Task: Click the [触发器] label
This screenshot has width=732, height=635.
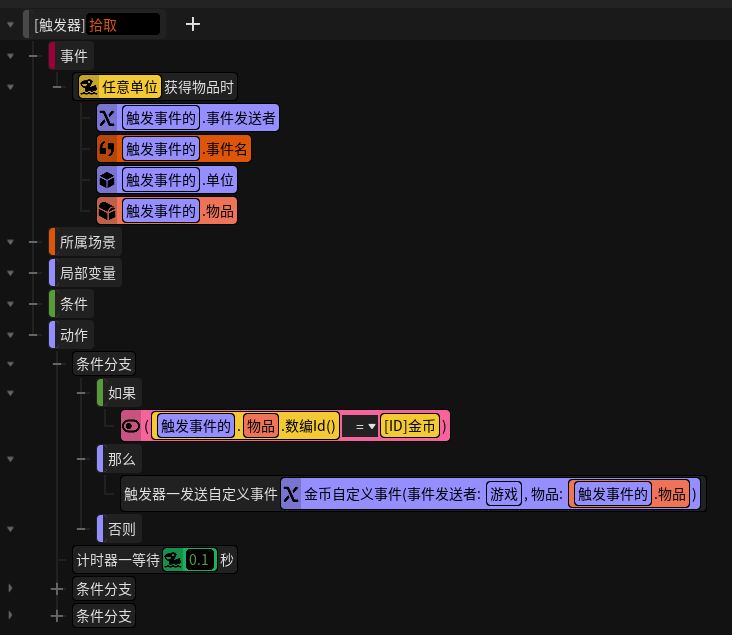Action: click(59, 25)
